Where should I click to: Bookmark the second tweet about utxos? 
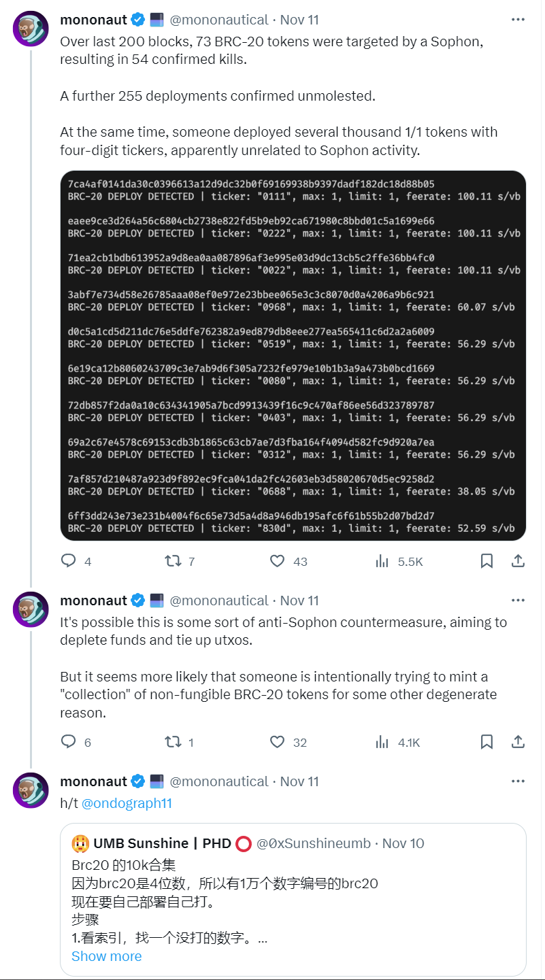[486, 742]
